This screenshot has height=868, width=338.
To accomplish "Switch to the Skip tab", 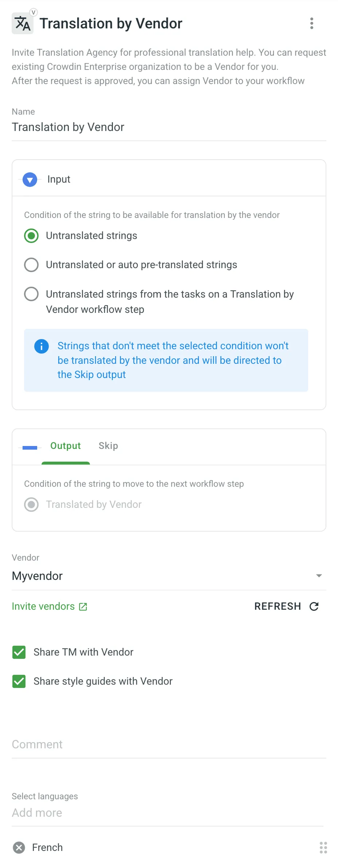I will [x=108, y=446].
